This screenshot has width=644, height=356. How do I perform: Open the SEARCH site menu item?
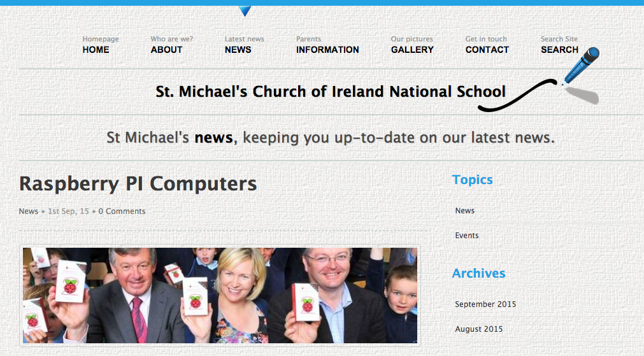click(559, 45)
